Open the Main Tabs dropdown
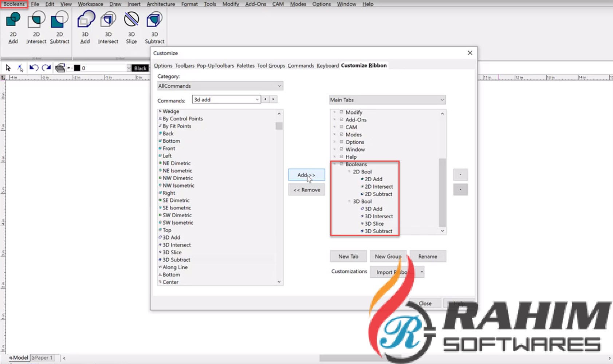Viewport: 613px width, 364px height. coord(387,100)
